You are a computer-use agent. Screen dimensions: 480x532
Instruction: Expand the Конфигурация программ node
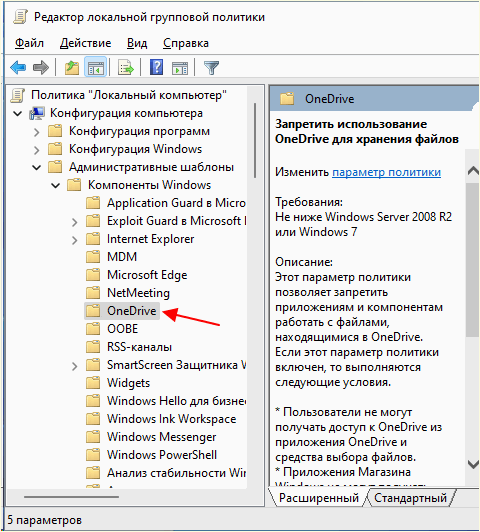[37, 132]
